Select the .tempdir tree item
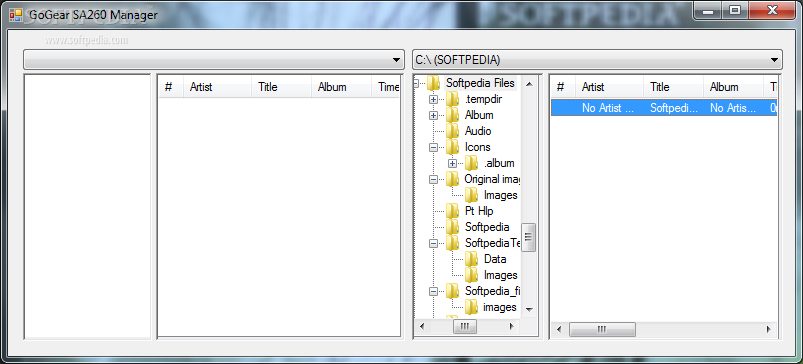The height and width of the screenshot is (364, 803). (x=483, y=99)
